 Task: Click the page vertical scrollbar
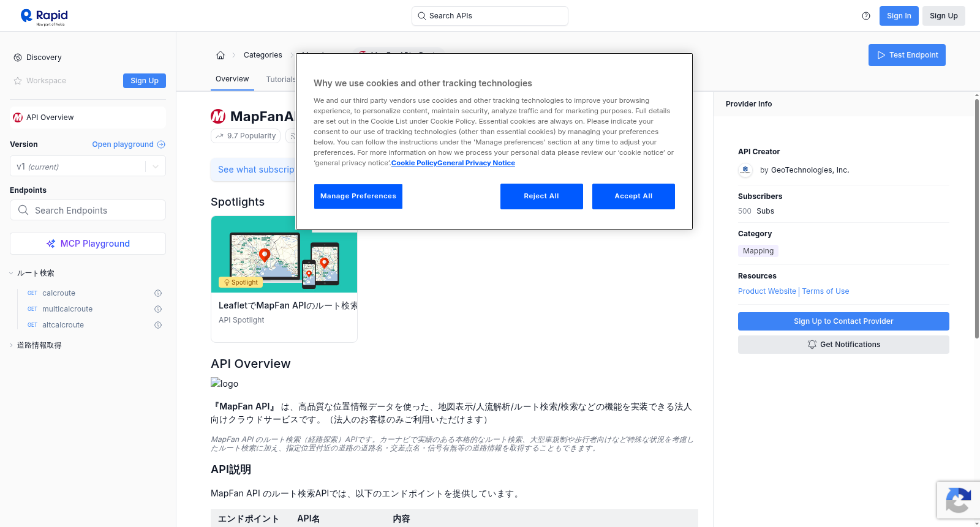[x=977, y=217]
